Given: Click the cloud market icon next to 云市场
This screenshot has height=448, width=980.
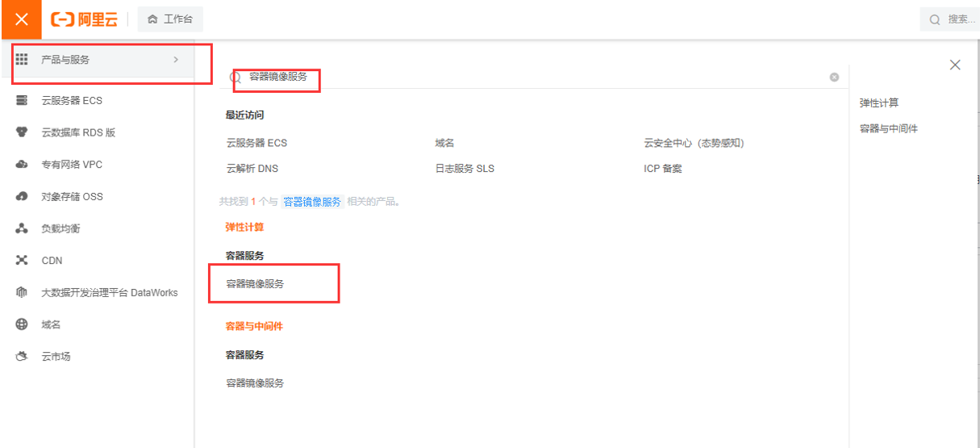Looking at the screenshot, I should click(22, 356).
